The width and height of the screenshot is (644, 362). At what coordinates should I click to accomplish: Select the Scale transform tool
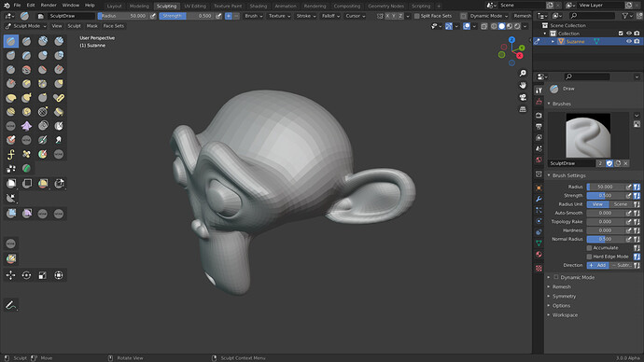coord(43,275)
